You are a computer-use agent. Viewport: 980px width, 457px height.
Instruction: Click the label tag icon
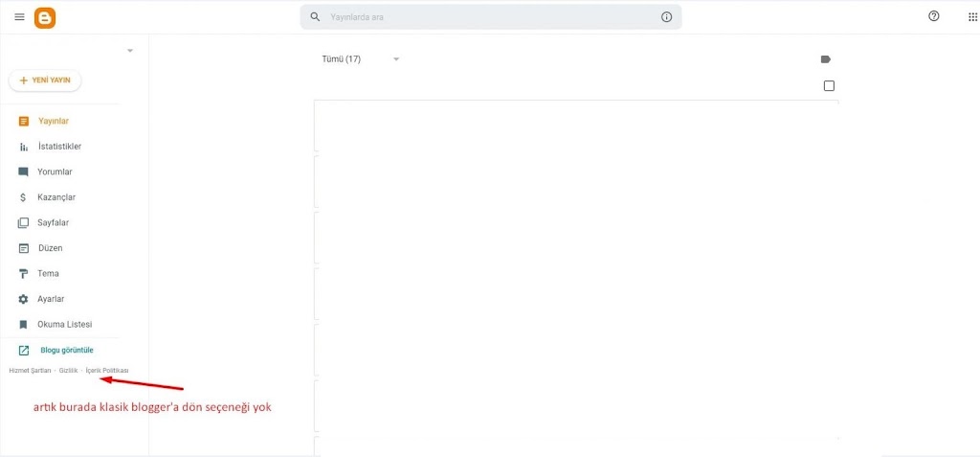click(x=826, y=59)
